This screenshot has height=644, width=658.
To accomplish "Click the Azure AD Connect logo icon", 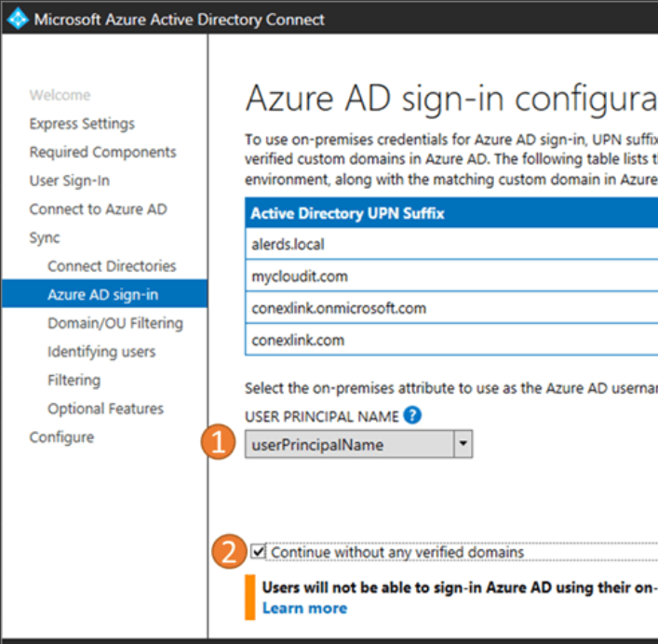I will click(18, 19).
